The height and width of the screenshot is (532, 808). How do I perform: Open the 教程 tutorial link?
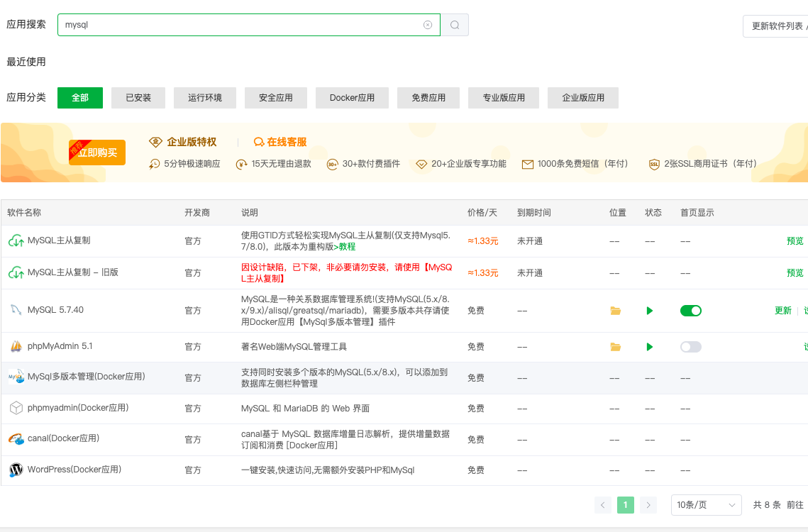(347, 247)
